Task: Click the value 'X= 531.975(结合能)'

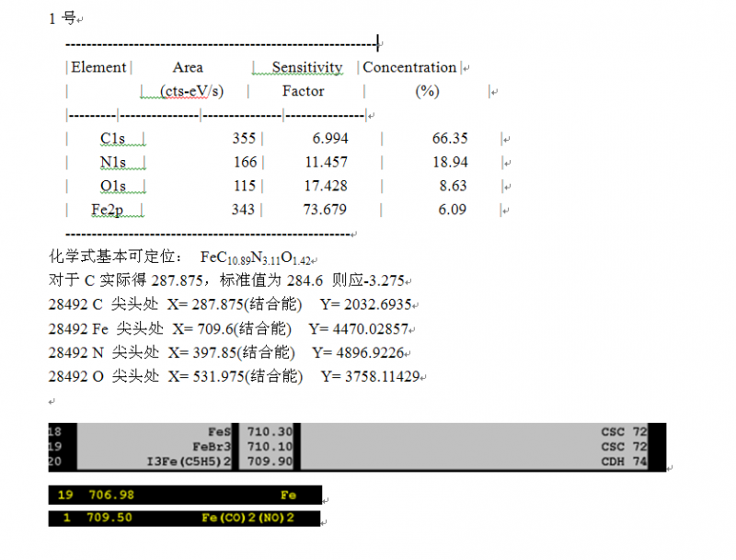Action: 236,376
